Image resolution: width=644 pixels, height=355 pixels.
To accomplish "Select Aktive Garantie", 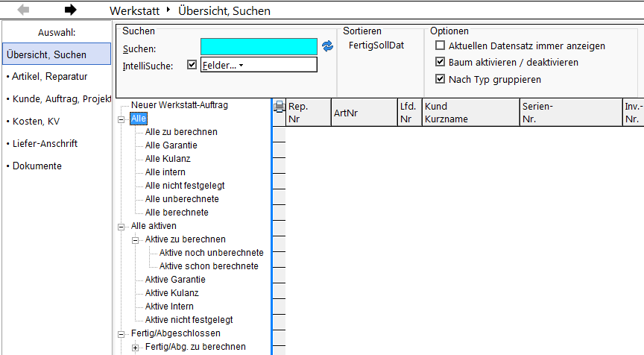I will tap(175, 280).
